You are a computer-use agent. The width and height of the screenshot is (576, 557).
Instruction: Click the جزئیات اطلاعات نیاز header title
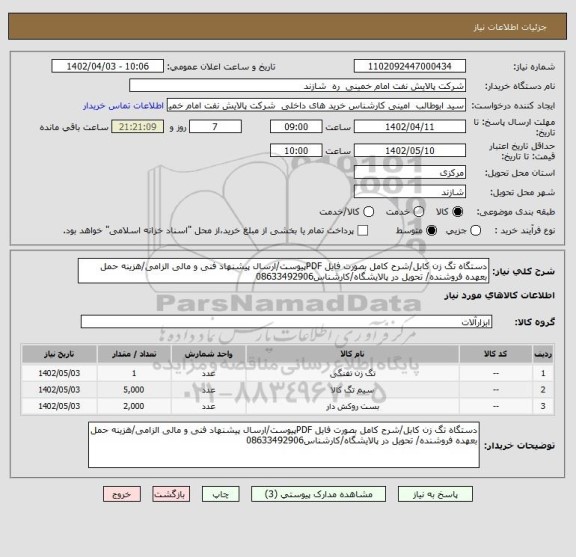[510, 28]
